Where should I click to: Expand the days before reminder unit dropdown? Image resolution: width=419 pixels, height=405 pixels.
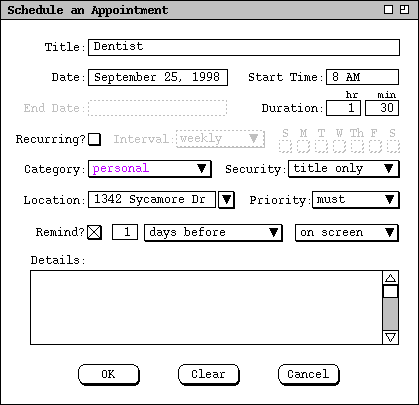pyautogui.click(x=213, y=232)
